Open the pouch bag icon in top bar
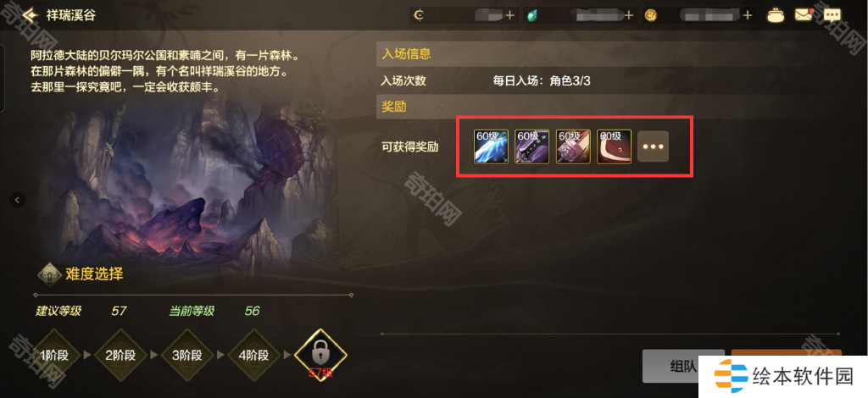This screenshot has width=868, height=398. 776,15
